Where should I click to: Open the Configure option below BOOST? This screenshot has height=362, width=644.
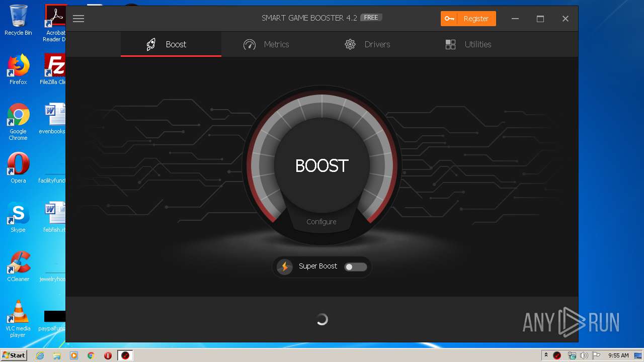321,222
